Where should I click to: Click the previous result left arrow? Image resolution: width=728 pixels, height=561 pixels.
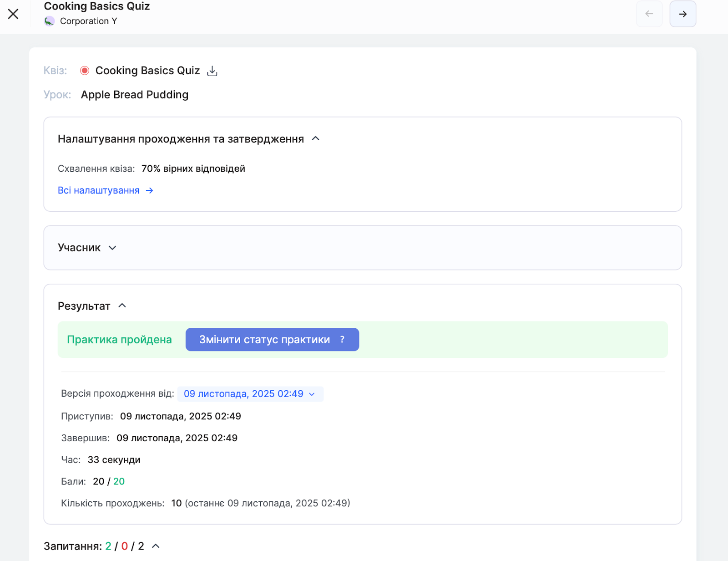[649, 14]
